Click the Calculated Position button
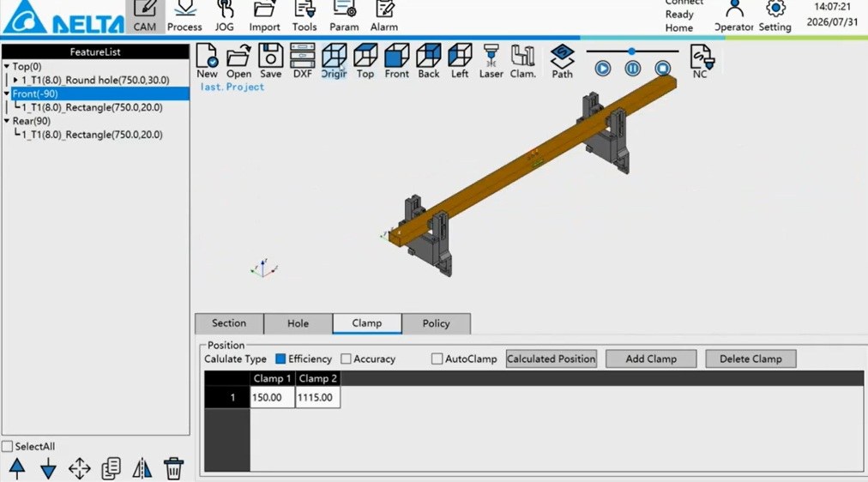868x482 pixels. 552,358
